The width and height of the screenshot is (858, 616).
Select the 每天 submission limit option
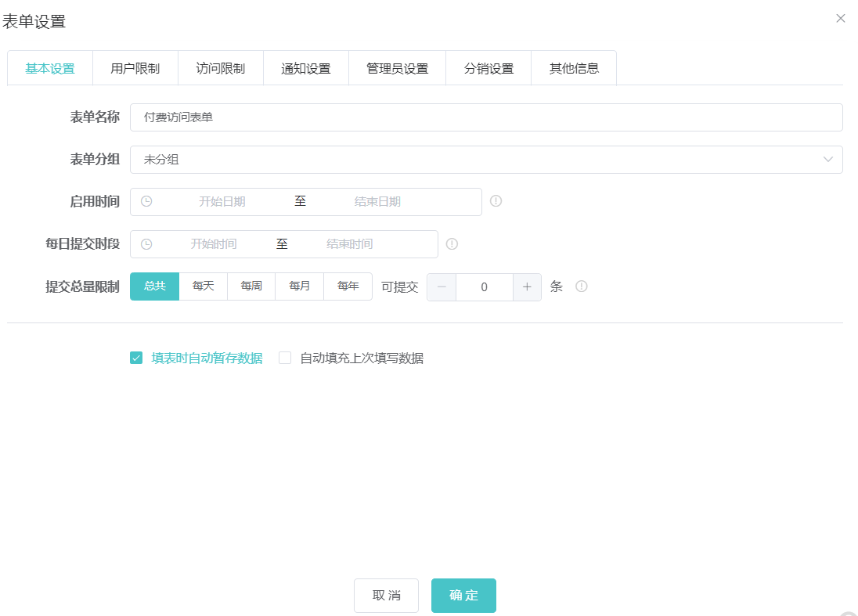[203, 286]
